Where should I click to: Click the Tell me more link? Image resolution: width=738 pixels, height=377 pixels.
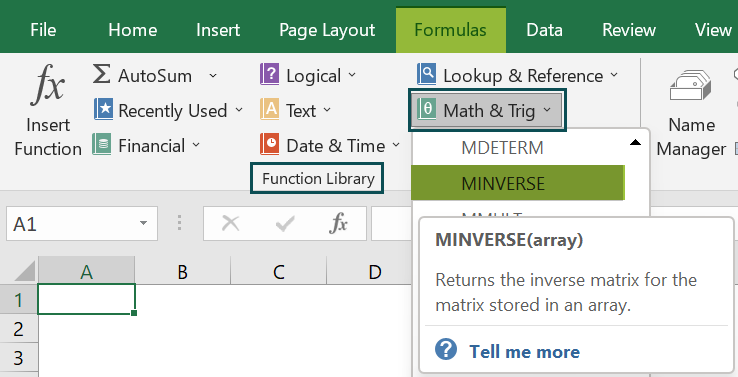524,352
